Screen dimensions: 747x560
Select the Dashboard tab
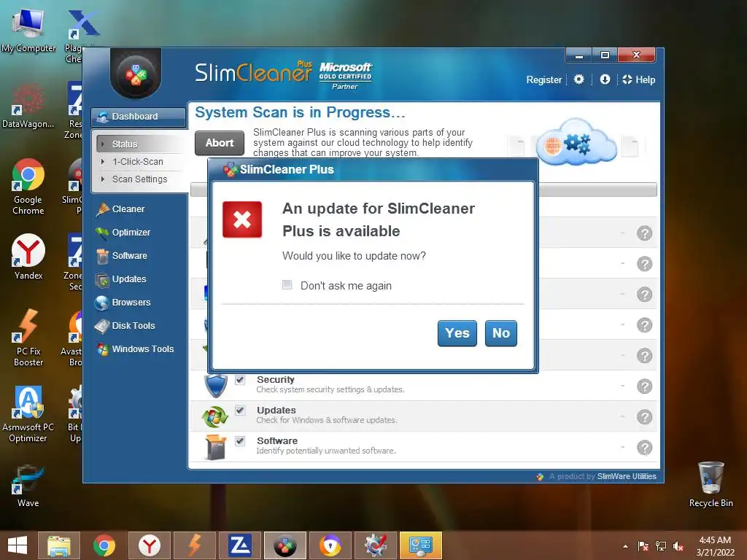(139, 117)
